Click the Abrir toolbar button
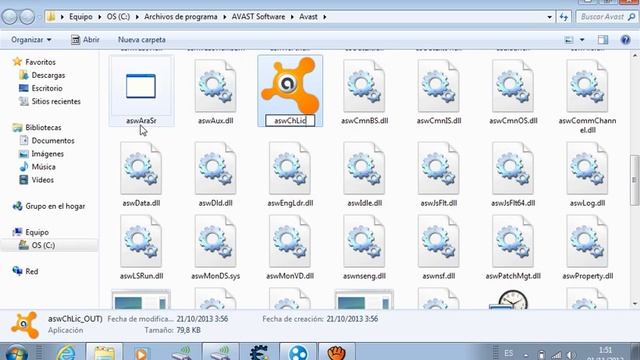The image size is (640, 360). click(x=85, y=40)
